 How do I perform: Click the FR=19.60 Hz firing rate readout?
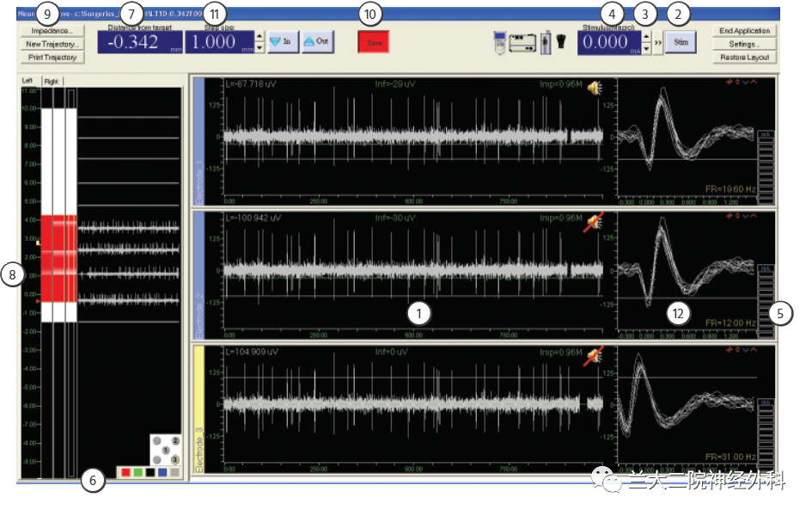[x=730, y=189]
